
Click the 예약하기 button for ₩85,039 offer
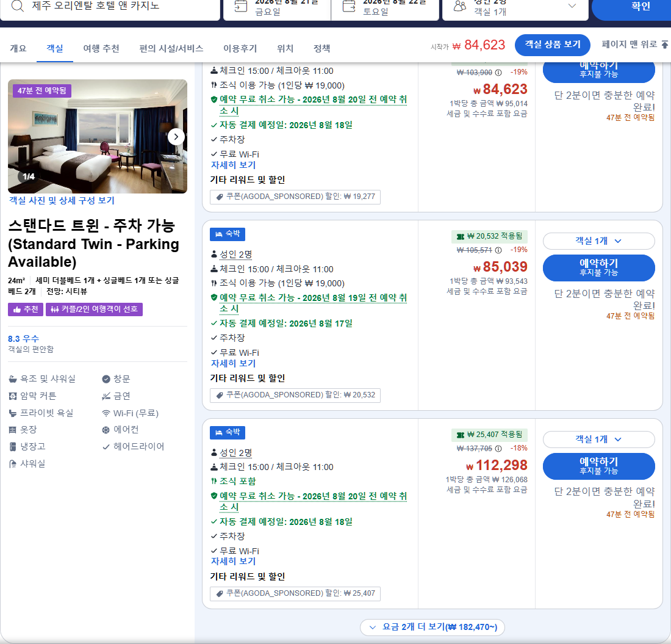(598, 267)
